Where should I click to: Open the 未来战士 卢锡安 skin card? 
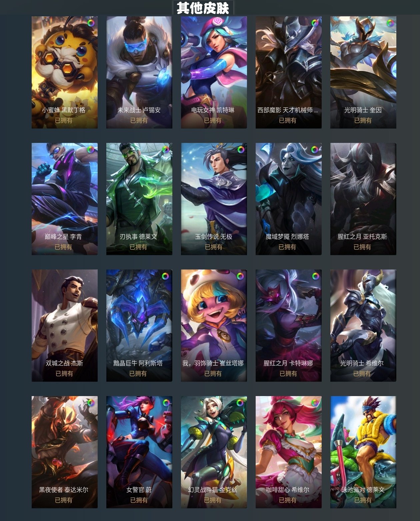coord(139,72)
